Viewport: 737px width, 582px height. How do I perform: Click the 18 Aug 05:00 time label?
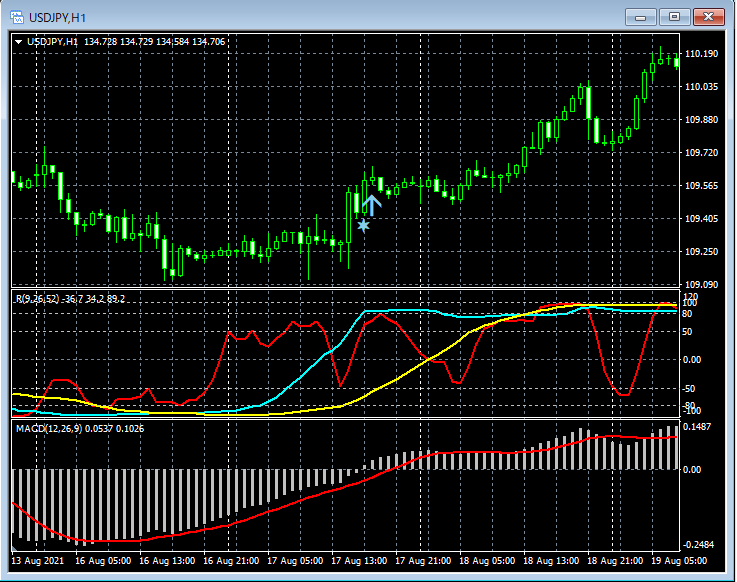pos(487,561)
